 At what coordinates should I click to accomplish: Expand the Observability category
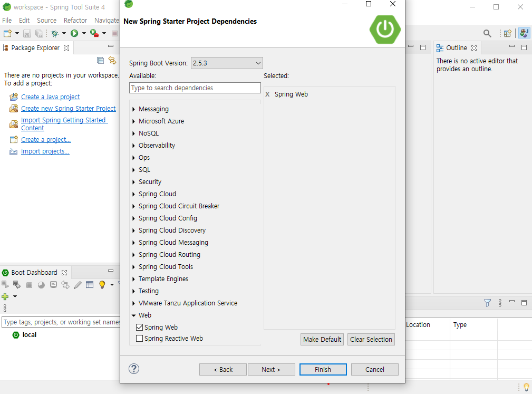(134, 146)
